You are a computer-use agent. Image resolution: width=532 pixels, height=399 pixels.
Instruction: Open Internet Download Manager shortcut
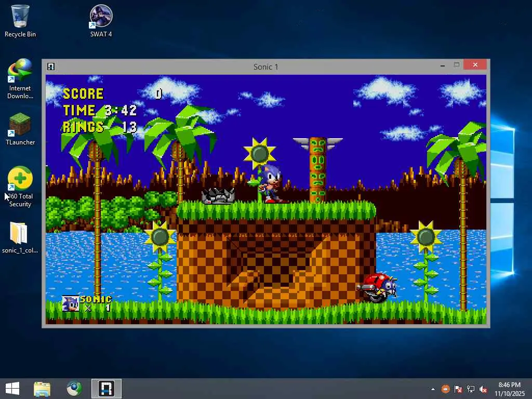[x=20, y=79]
